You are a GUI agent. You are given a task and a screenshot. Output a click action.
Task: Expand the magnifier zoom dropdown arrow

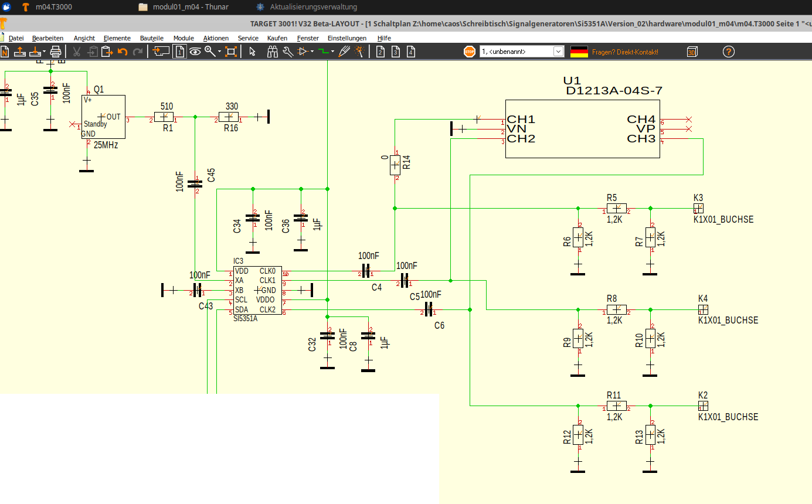(220, 52)
